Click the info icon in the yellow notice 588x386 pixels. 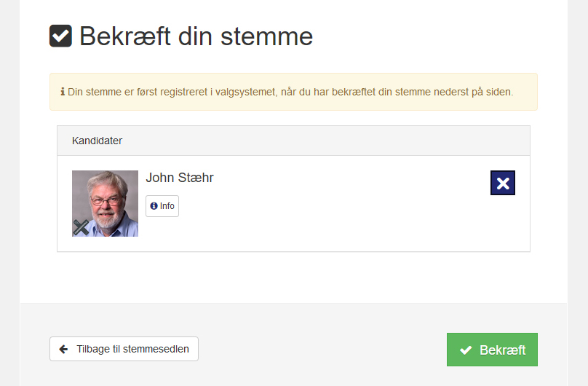[61, 92]
